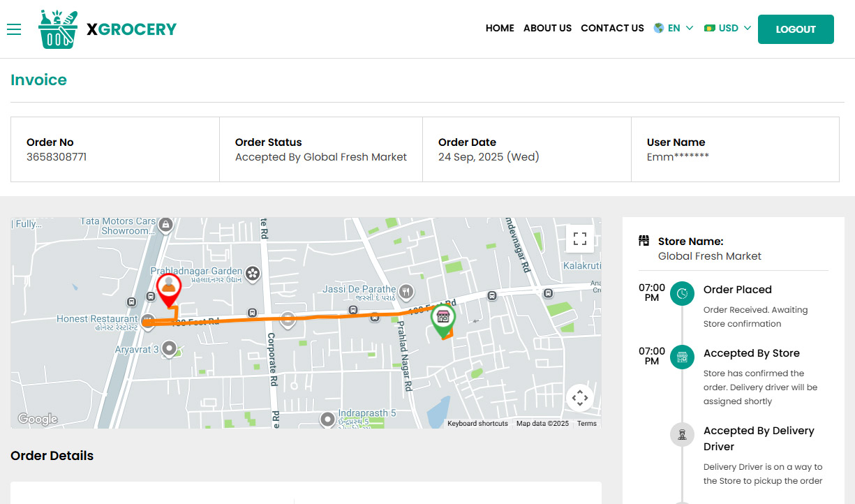Image resolution: width=855 pixels, height=504 pixels.
Task: Click the green store location pin
Action: (443, 320)
